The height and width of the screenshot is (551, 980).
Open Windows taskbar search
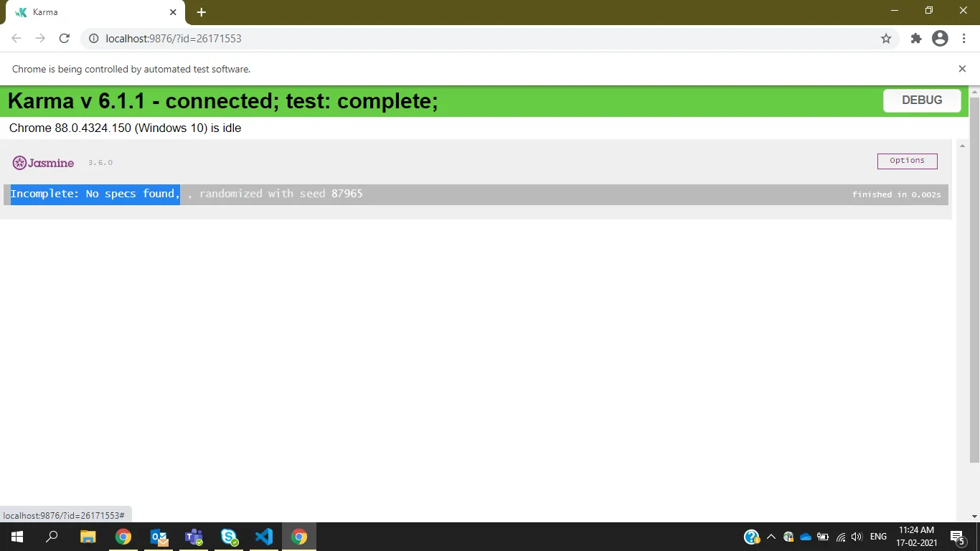point(52,537)
